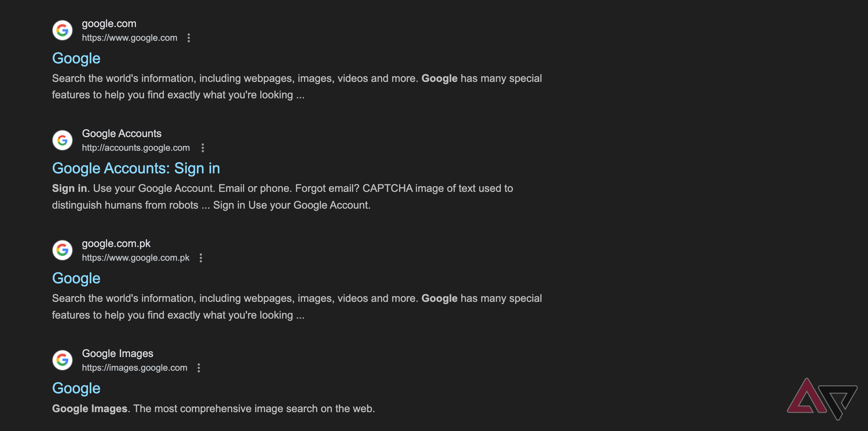868x431 pixels.
Task: Click the google.com.pk site name label
Action: (116, 243)
